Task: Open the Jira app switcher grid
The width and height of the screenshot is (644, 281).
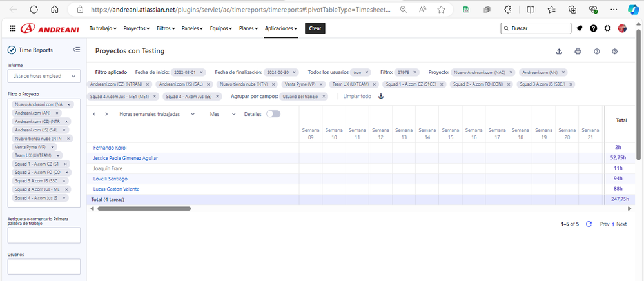Action: coord(12,28)
